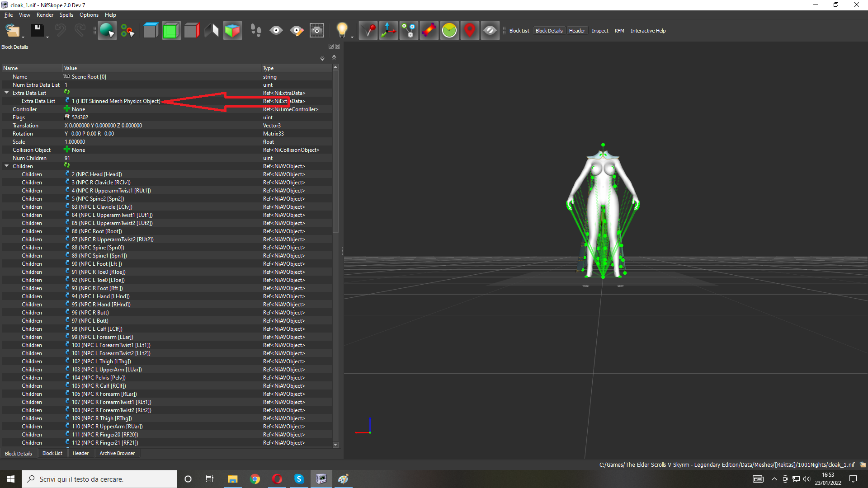Click the Interactive Help toolbar button
Screen dimensions: 868x488
point(648,31)
